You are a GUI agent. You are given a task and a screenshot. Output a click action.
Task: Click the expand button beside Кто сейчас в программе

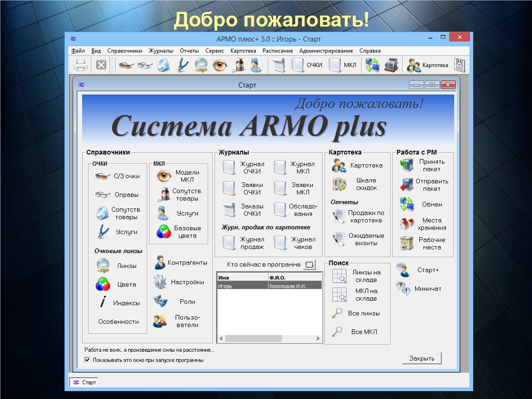click(309, 265)
